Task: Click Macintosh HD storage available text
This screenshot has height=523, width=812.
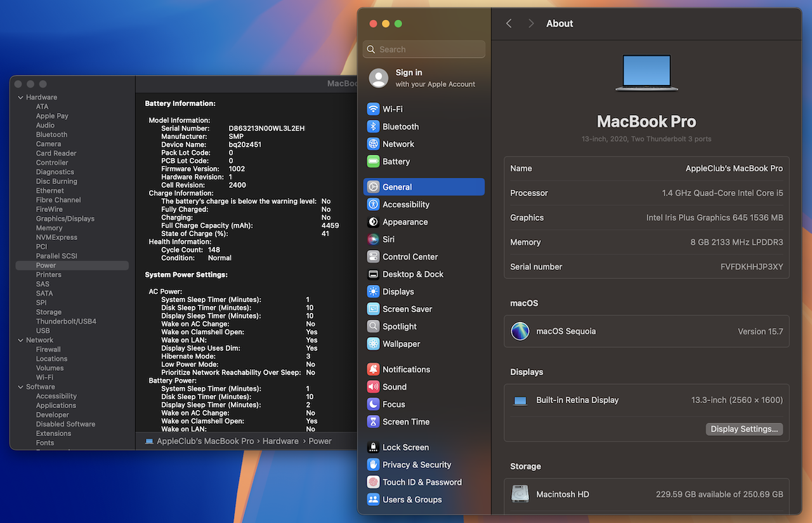Action: coord(719,494)
